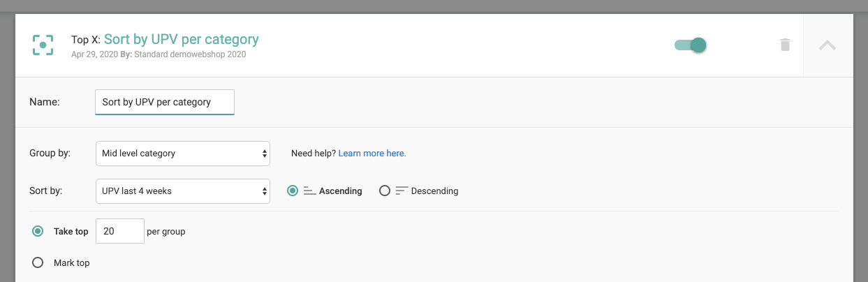868x282 pixels.
Task: Open the Group by Mid level category dropdown
Action: tap(182, 153)
